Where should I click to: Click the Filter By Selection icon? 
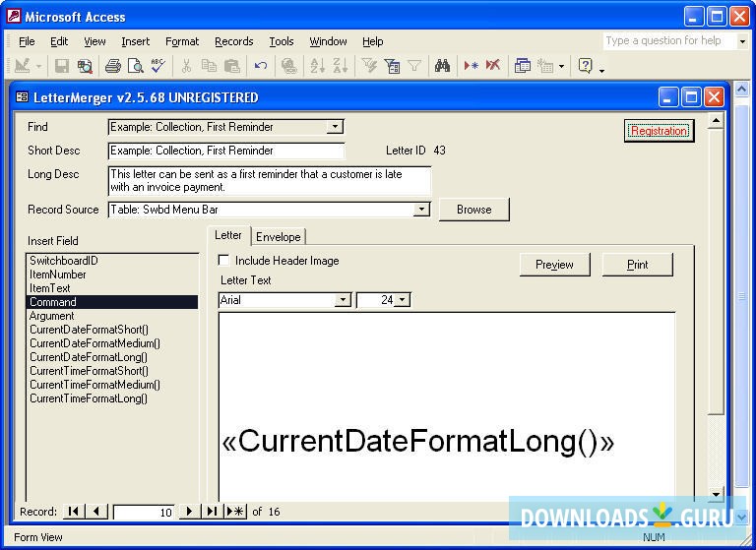369,66
